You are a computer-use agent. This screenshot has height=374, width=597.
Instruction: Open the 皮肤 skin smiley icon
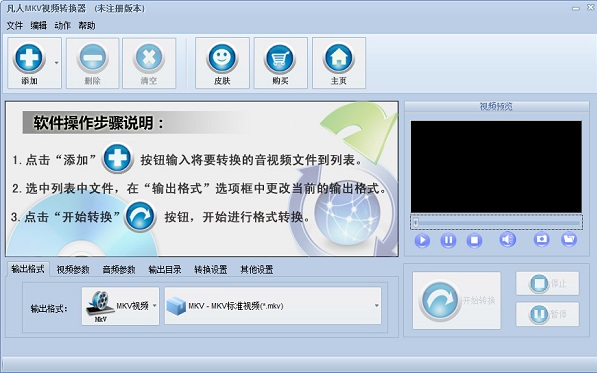222,58
